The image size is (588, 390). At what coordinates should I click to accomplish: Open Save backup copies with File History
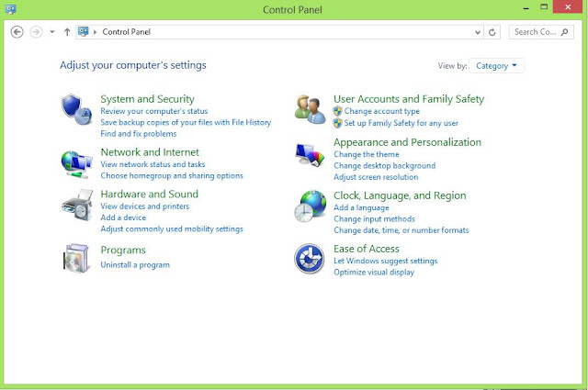click(x=186, y=123)
